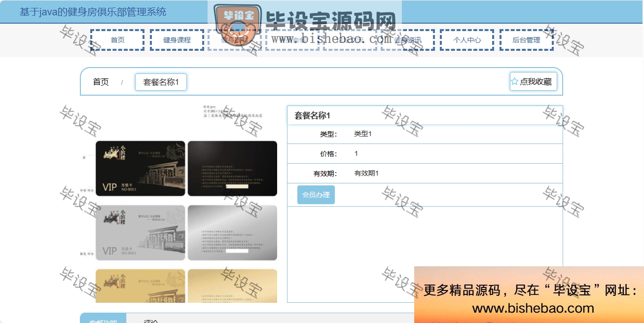The width and height of the screenshot is (644, 323).
Task: Open the 健身器材 navigation item
Action: click(235, 40)
